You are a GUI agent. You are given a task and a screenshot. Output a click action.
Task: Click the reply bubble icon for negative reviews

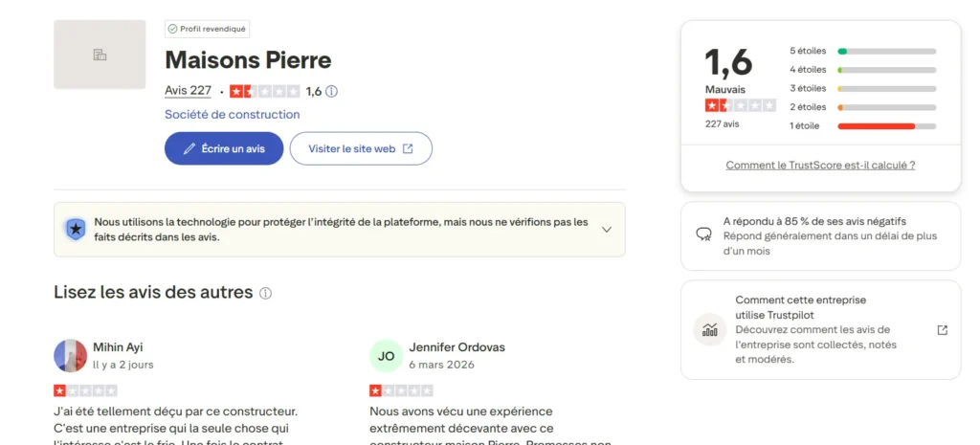[x=704, y=235]
